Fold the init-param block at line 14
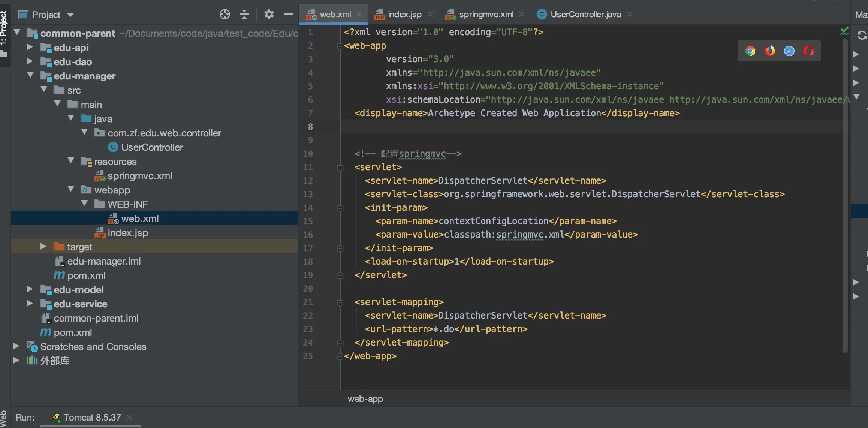The height and width of the screenshot is (428, 868). tap(340, 208)
